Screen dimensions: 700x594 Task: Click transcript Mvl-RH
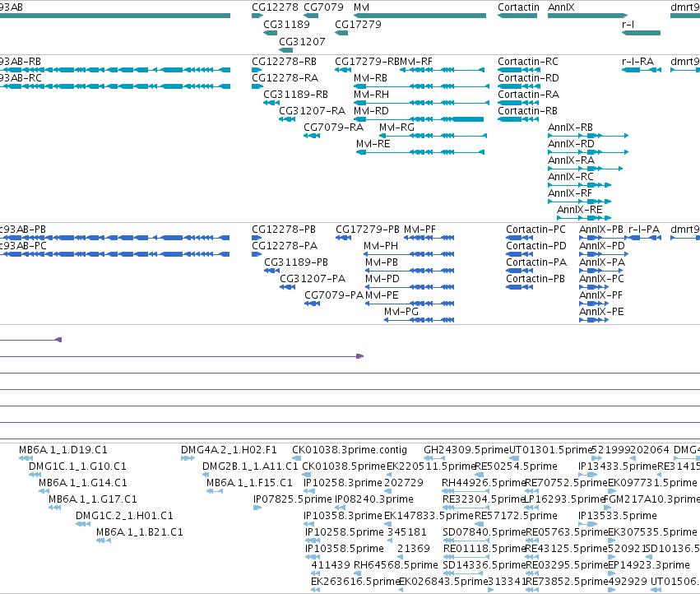(x=371, y=95)
